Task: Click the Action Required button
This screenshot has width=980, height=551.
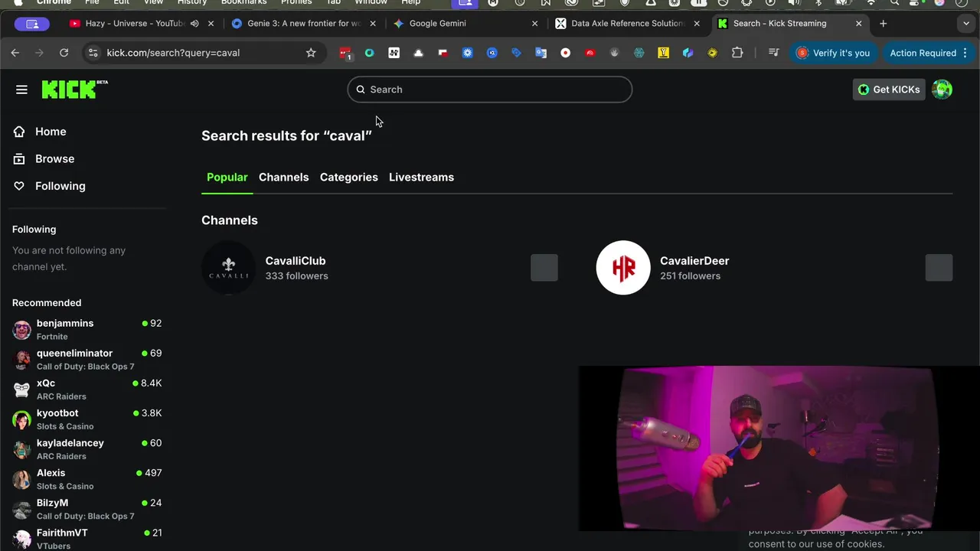Action: (923, 53)
